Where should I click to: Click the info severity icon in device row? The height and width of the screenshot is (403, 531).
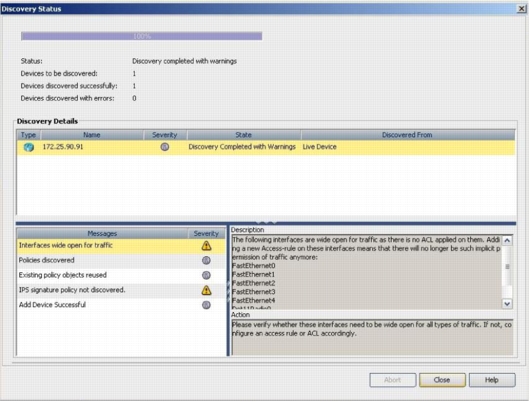[x=165, y=147]
